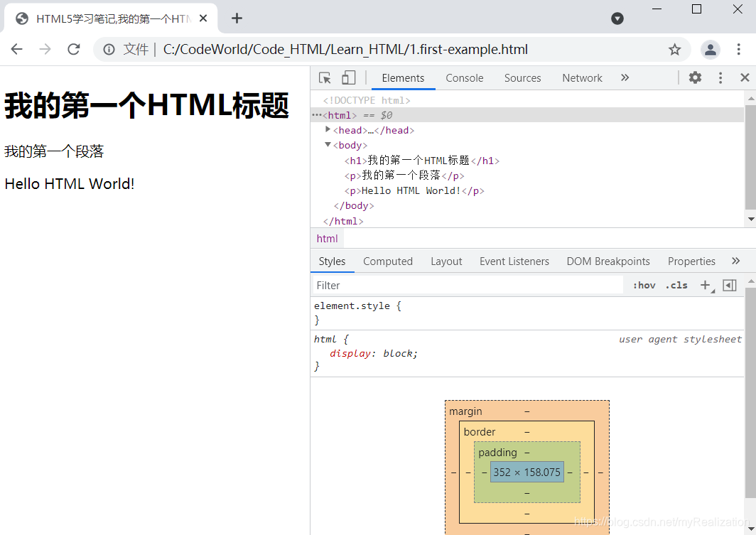Click the block property value
This screenshot has height=535, width=756.
pos(398,353)
